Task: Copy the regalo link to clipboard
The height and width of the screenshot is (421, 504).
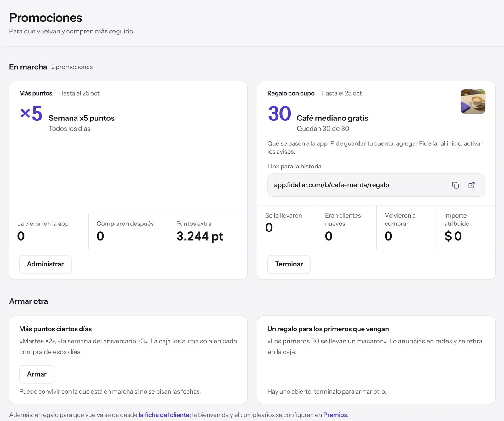Action: tap(455, 185)
